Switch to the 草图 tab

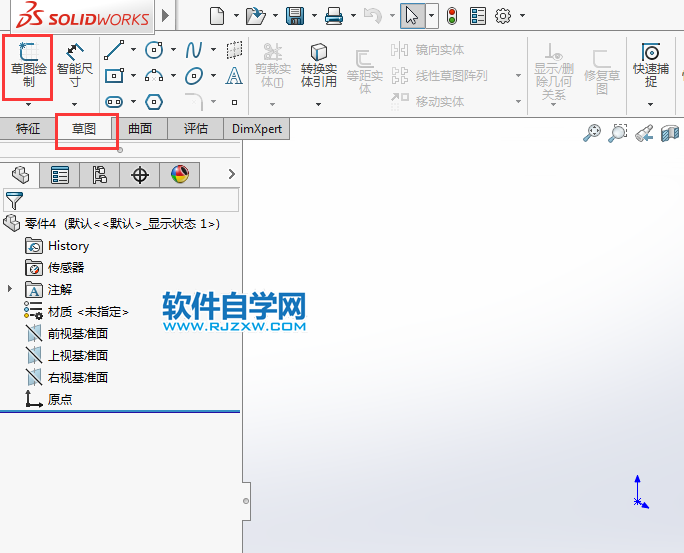click(x=84, y=129)
